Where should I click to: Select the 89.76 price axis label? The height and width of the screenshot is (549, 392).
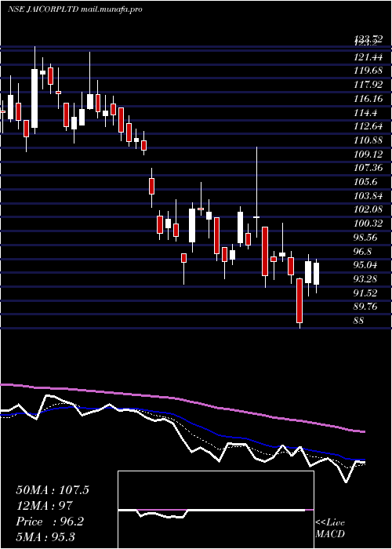[366, 307]
